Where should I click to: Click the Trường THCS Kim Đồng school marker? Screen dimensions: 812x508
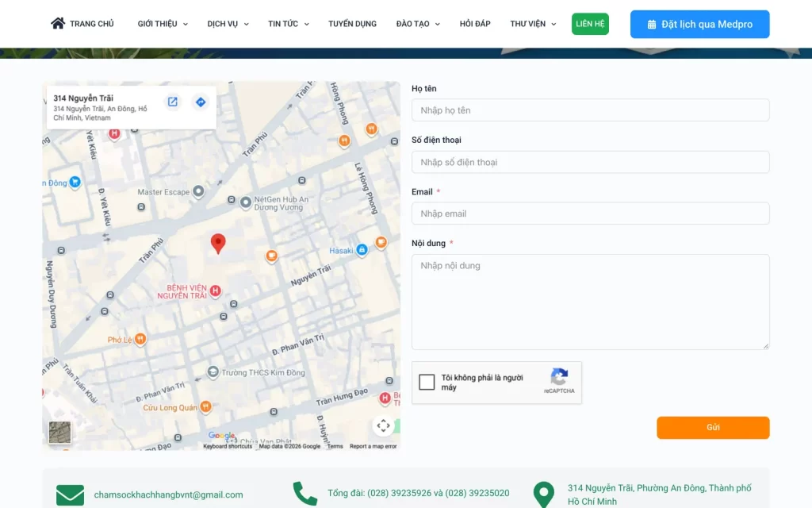pos(213,371)
